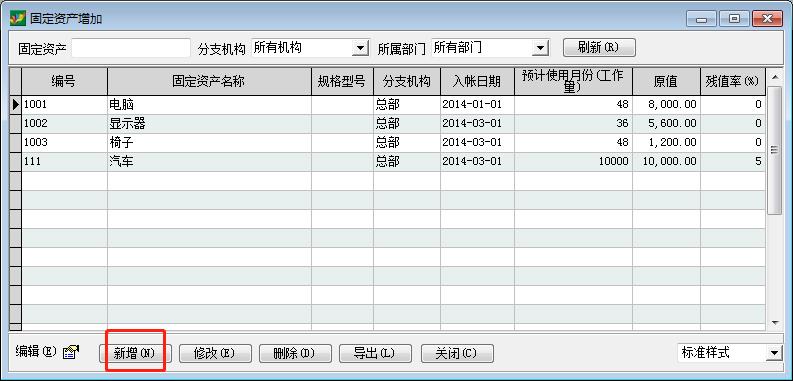The image size is (793, 381).
Task: Select the row indicator arrow for 1001
Action: tap(15, 105)
